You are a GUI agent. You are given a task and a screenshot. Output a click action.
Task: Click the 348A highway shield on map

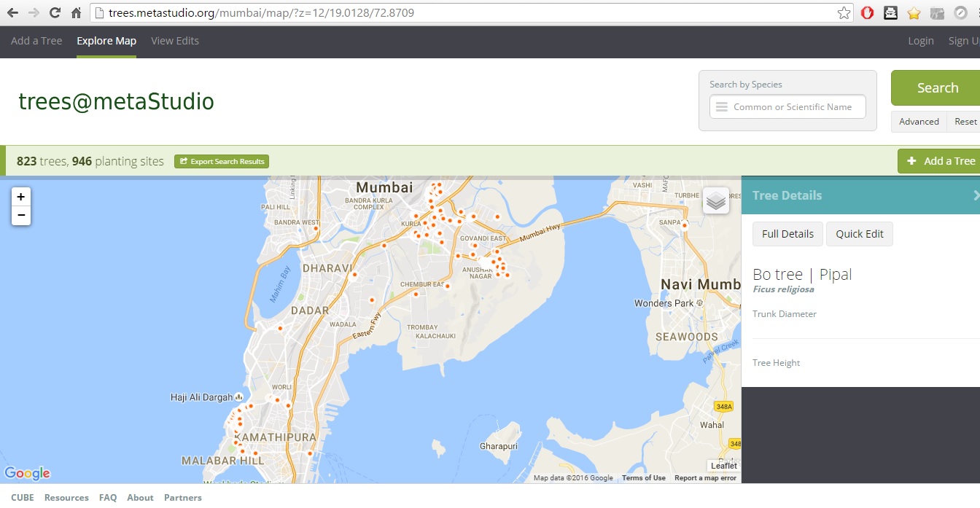pos(724,407)
